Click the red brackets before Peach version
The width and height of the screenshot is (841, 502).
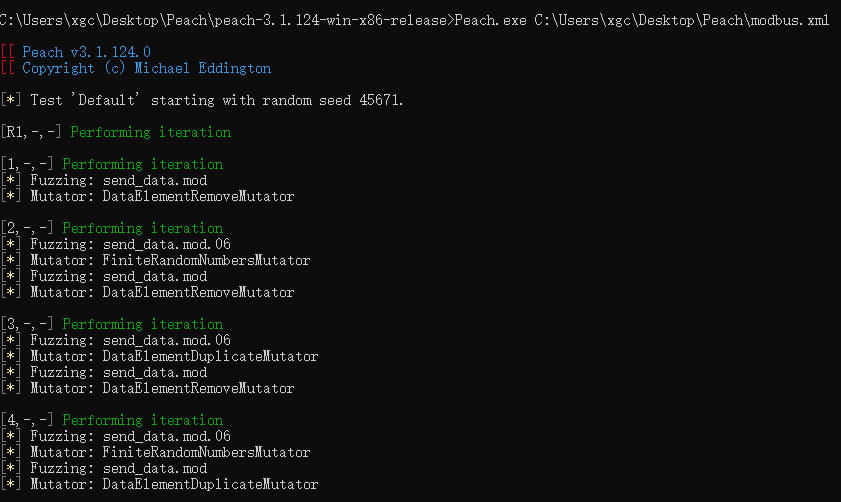pos(7,52)
